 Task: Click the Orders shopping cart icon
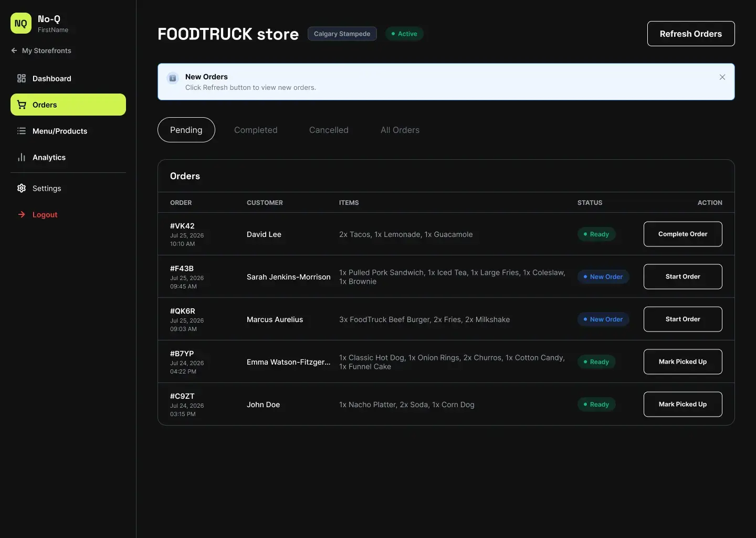pyautogui.click(x=22, y=105)
